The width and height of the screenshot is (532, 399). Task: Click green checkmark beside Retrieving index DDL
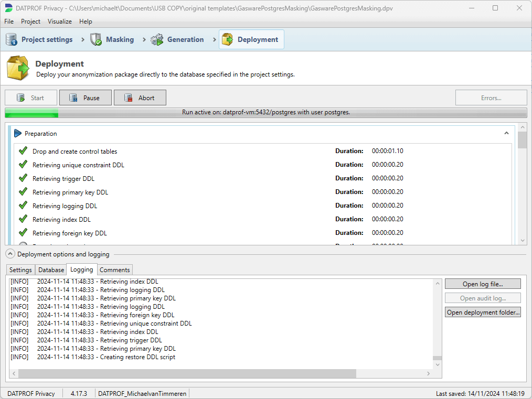[x=23, y=219]
